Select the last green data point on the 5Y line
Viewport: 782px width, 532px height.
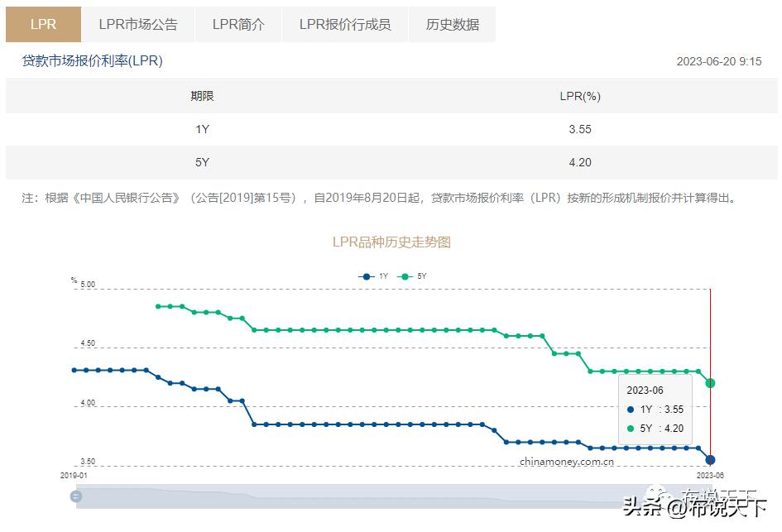[x=710, y=383]
